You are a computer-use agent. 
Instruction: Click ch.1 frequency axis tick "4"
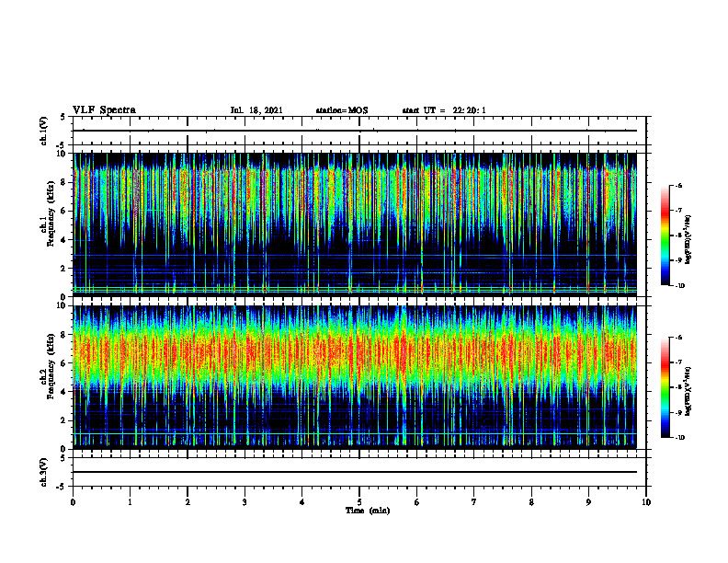point(63,240)
